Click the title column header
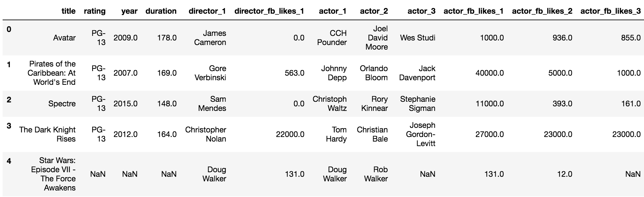Viewport: 644px width, 197px height. click(x=68, y=11)
